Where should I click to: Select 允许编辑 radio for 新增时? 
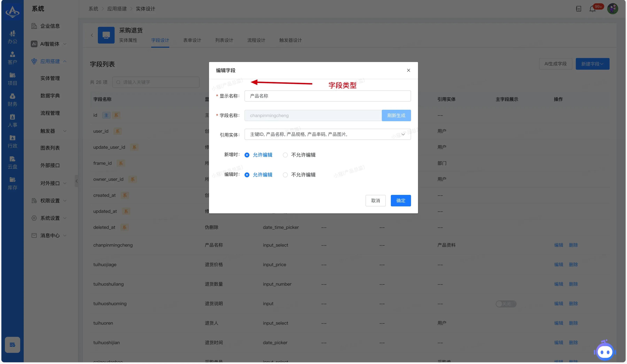tap(247, 155)
